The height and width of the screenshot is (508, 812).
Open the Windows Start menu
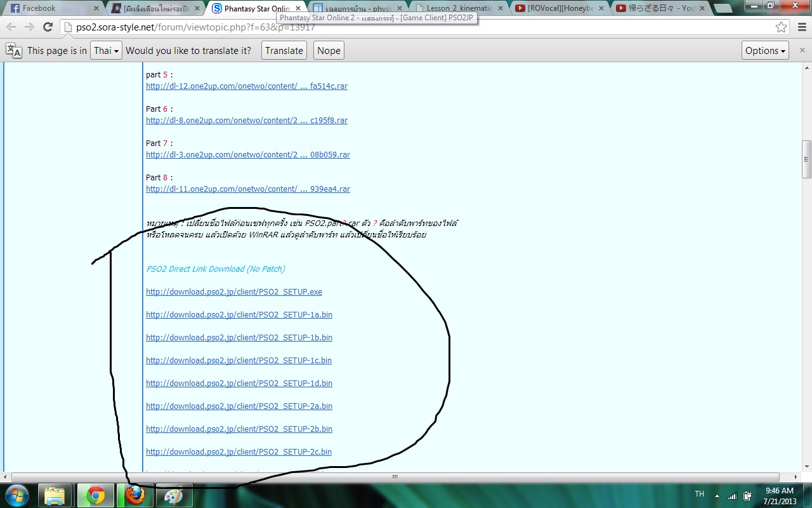17,495
